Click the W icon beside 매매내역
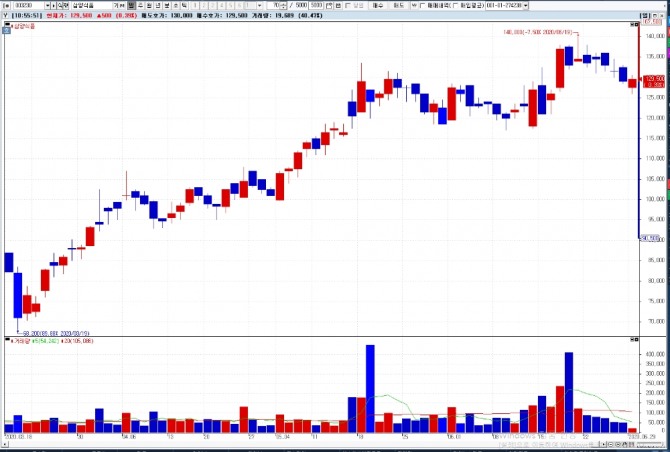The height and width of the screenshot is (452, 670). pos(414,6)
